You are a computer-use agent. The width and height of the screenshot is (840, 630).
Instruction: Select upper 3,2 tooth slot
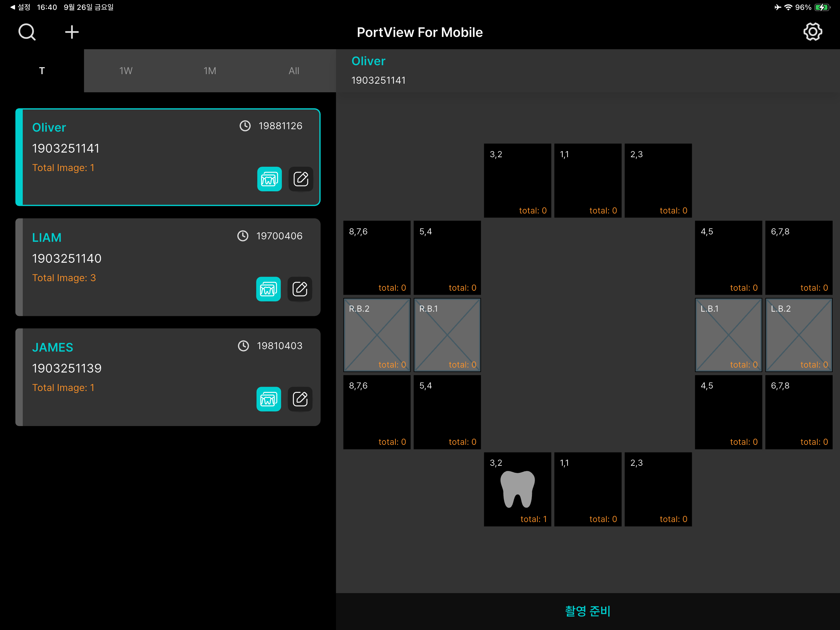(517, 181)
